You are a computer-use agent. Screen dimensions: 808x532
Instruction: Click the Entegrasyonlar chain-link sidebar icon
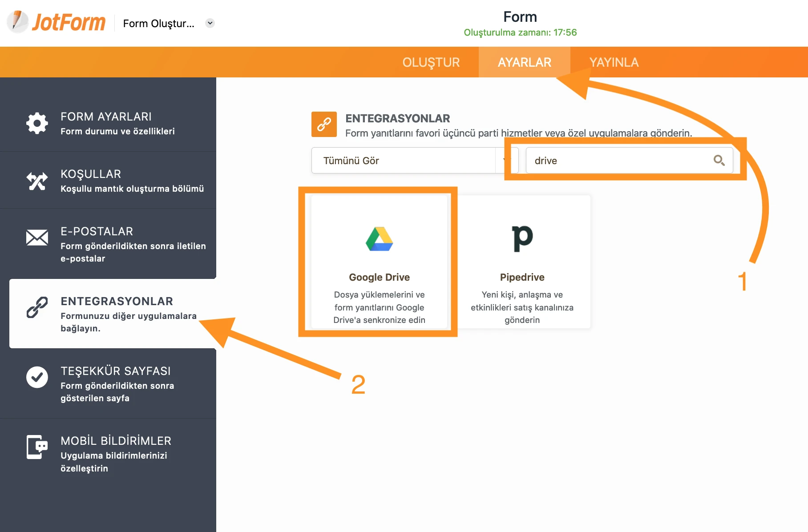pos(37,307)
